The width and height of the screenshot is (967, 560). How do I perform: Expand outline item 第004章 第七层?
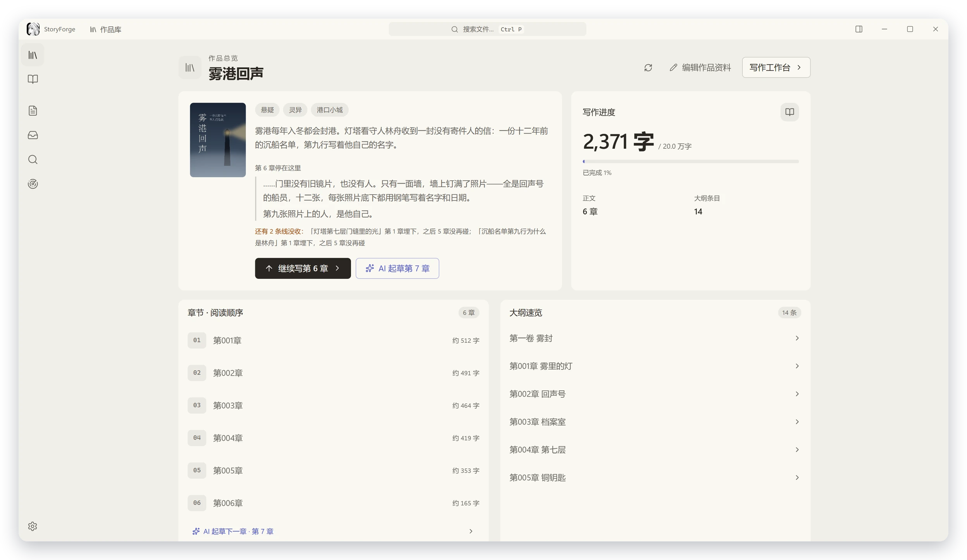pos(655,450)
